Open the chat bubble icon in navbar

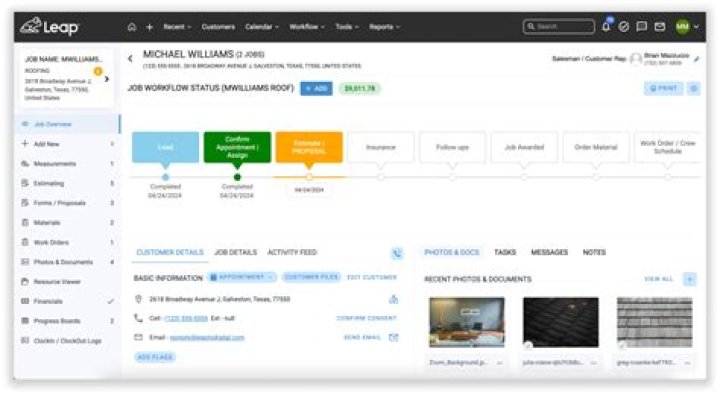point(641,27)
